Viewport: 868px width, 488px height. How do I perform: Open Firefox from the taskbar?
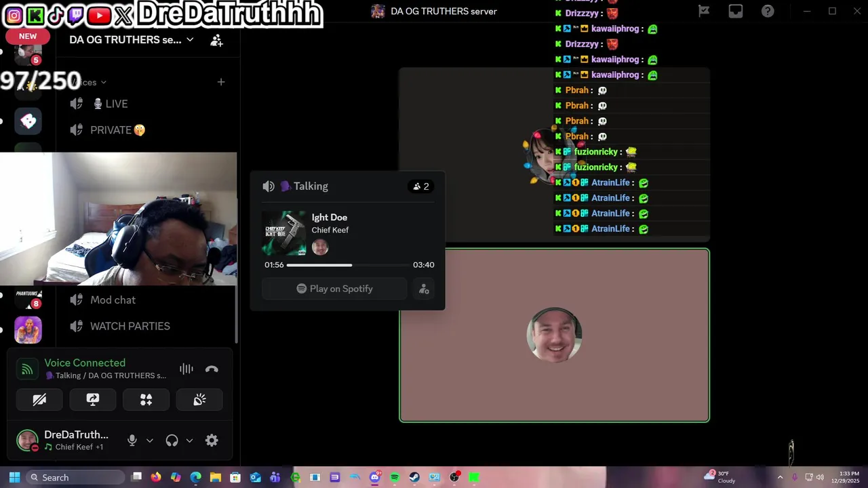point(156,478)
